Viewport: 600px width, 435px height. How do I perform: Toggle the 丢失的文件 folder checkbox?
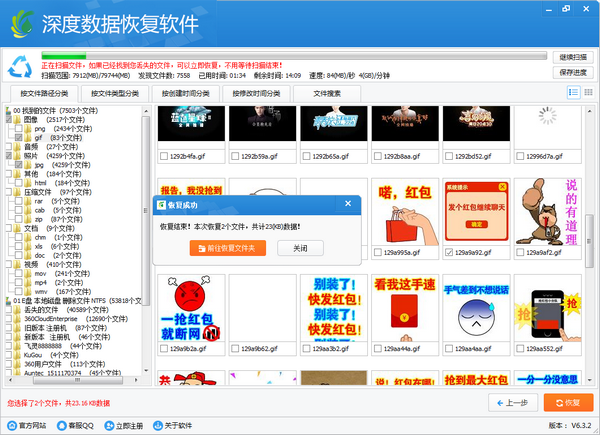click(x=8, y=310)
